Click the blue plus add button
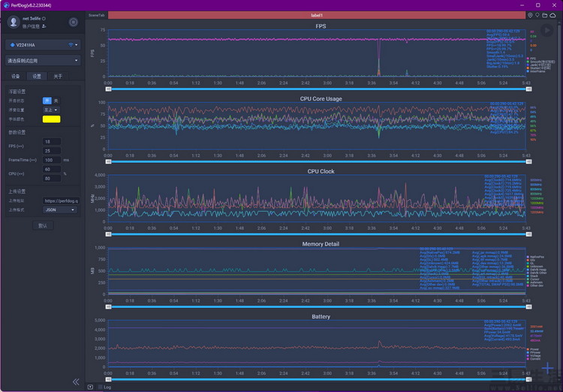 (x=547, y=368)
